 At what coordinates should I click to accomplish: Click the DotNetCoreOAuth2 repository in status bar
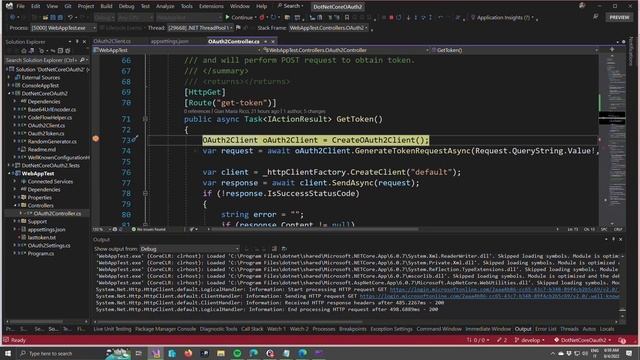(582, 340)
